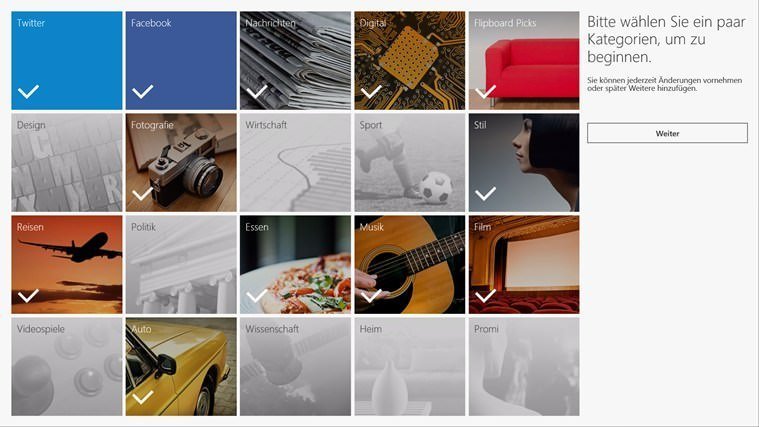Image resolution: width=759 pixels, height=427 pixels.
Task: Deselect the Twitter tile
Action: tap(67, 61)
